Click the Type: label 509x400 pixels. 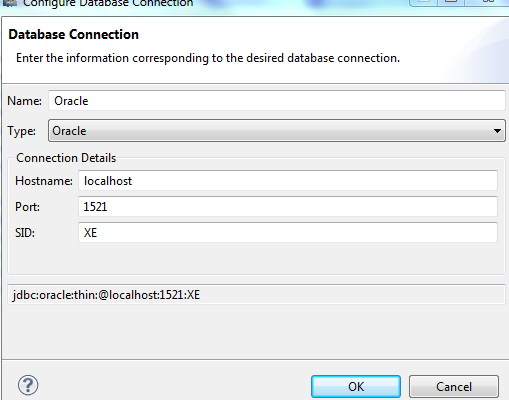coord(22,131)
